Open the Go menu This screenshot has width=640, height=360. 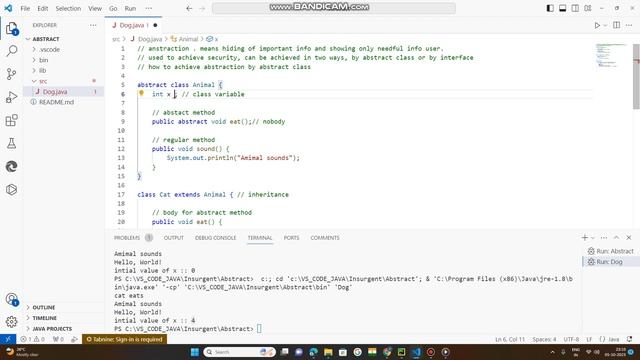coord(113,8)
